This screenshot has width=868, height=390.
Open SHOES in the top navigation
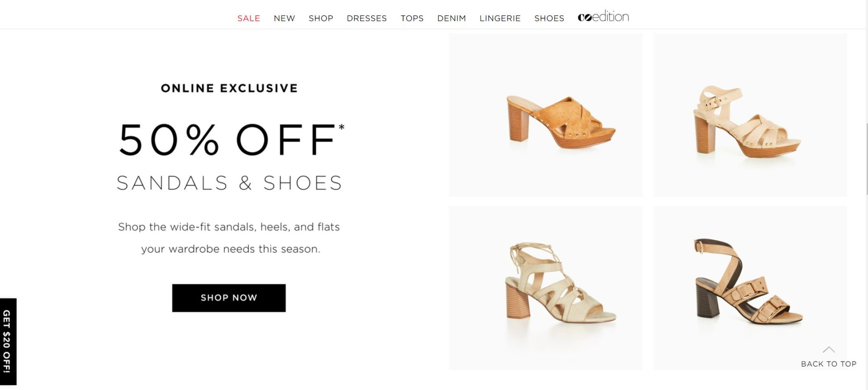pyautogui.click(x=549, y=18)
